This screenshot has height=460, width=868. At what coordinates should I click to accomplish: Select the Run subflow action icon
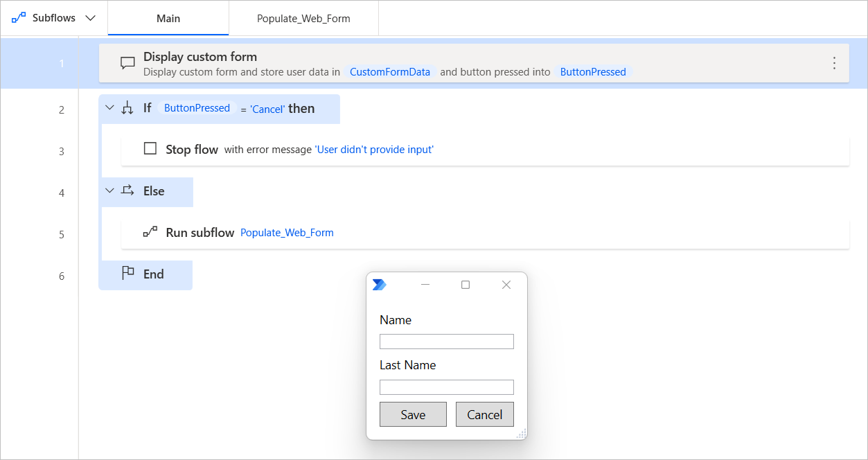pos(150,232)
